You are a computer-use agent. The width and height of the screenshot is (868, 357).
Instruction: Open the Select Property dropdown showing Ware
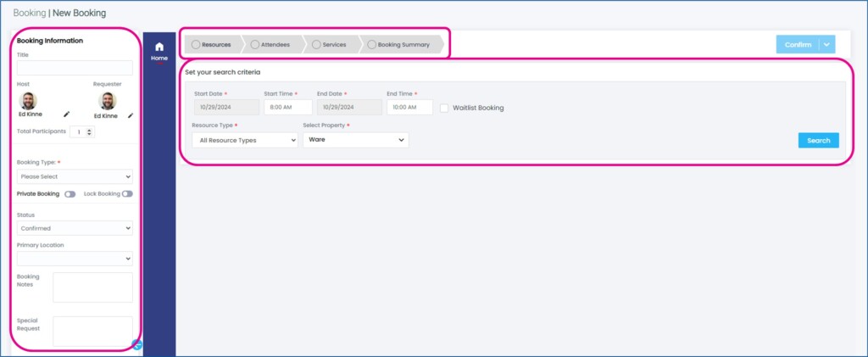click(356, 140)
